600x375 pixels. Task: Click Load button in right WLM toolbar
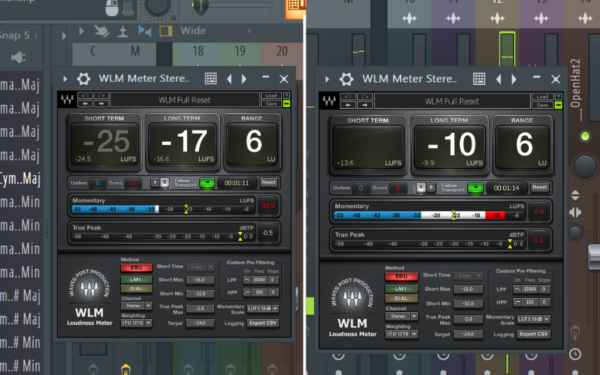(x=542, y=96)
